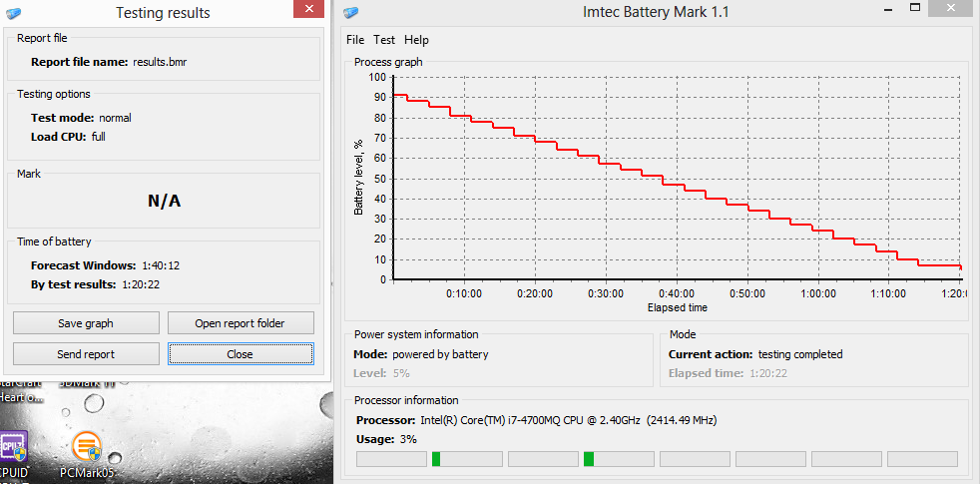Click the Save graph button
This screenshot has height=484, width=980.
pos(86,323)
